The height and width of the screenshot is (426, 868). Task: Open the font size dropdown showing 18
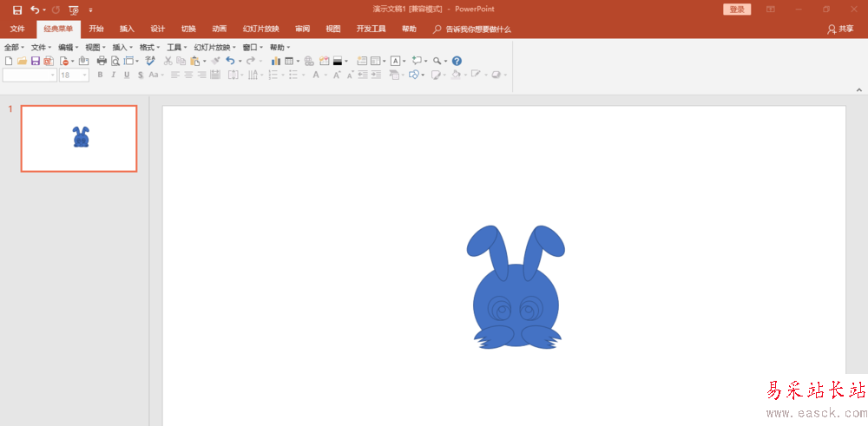74,75
